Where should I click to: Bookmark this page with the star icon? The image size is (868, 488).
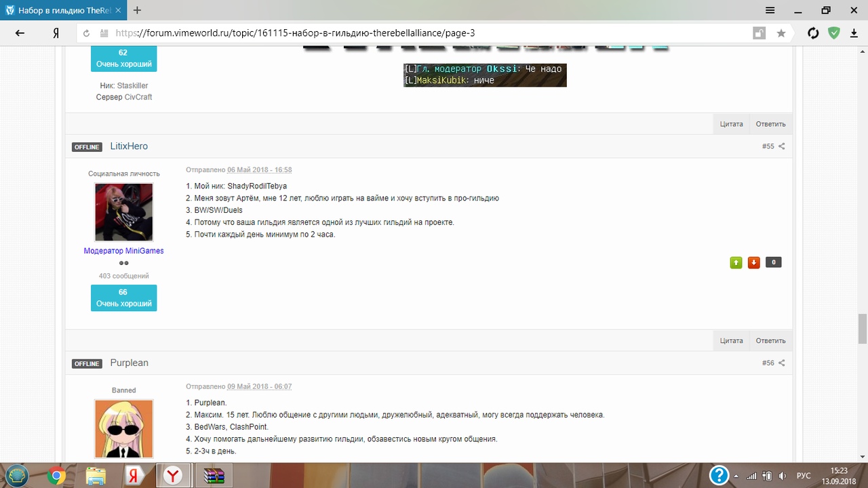781,33
